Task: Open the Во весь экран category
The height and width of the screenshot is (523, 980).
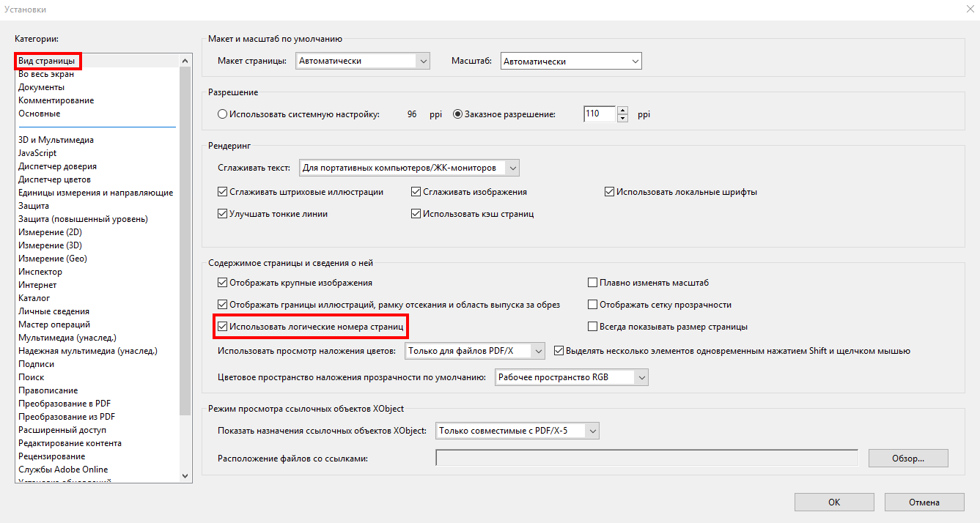Action: (x=45, y=74)
